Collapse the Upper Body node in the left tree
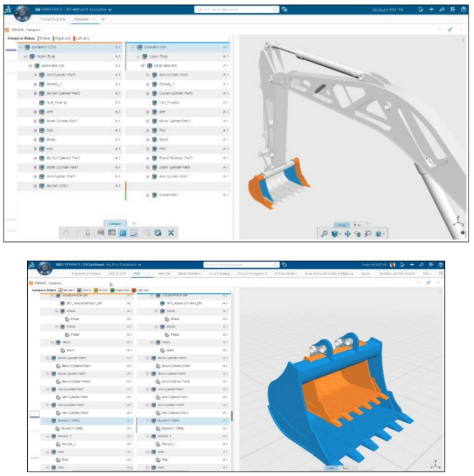474x476 pixels. 25,56
